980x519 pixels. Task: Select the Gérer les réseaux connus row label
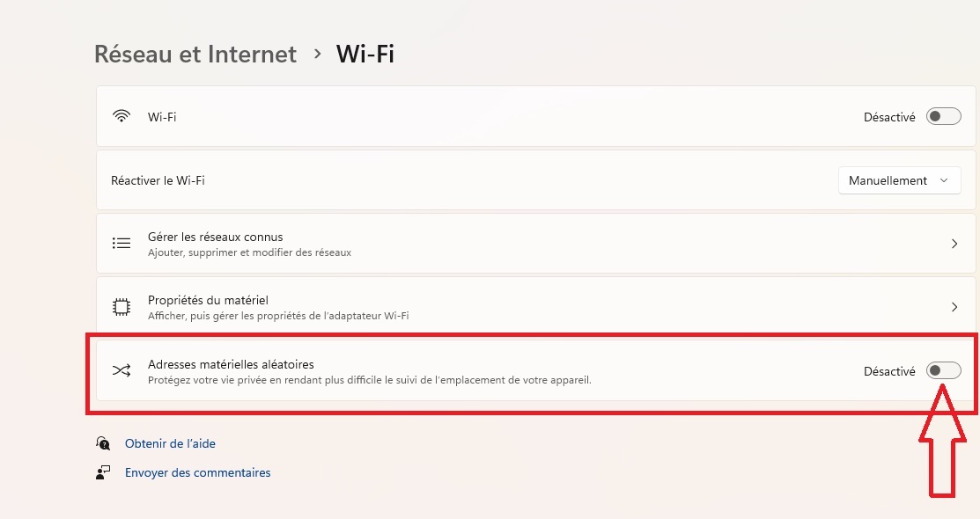click(216, 237)
